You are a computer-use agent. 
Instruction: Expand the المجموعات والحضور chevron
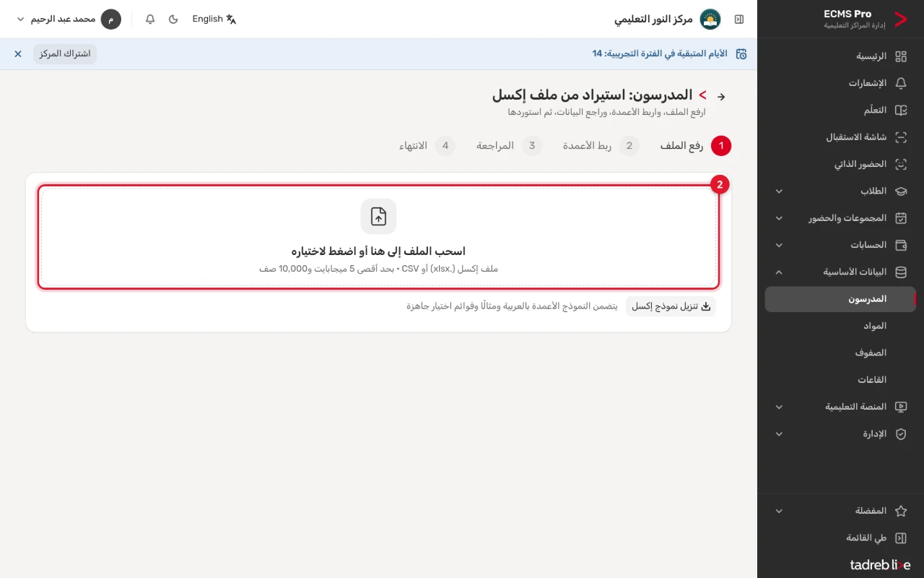(x=779, y=218)
